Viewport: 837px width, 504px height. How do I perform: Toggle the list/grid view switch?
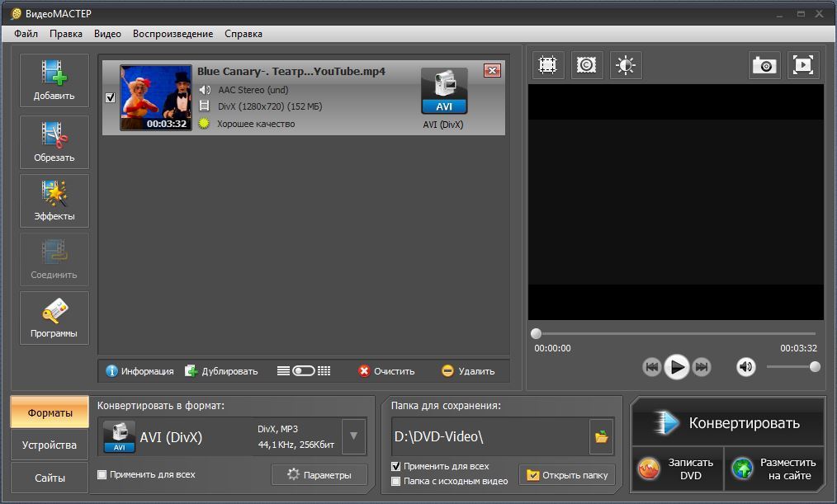[304, 371]
